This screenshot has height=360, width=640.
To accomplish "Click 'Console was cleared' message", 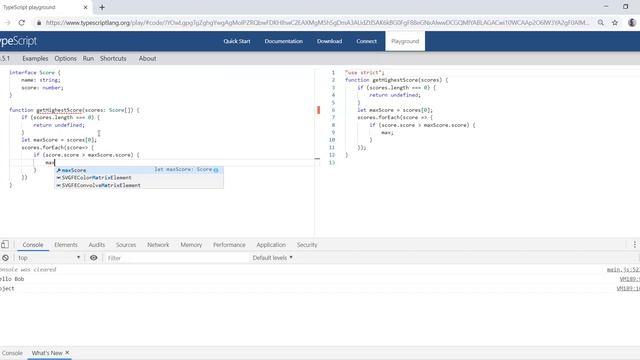I will [x=28, y=269].
